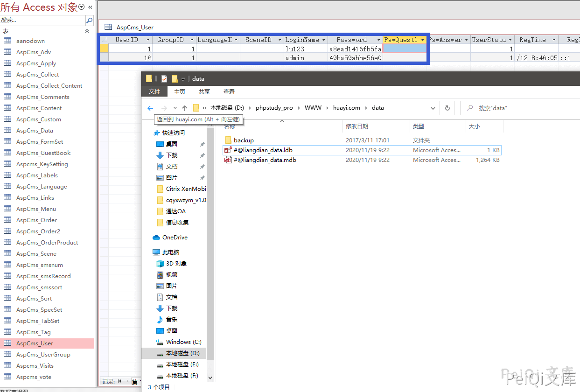Click the row selector for admin record
Image resolution: width=580 pixels, height=392 pixels.
[104, 58]
